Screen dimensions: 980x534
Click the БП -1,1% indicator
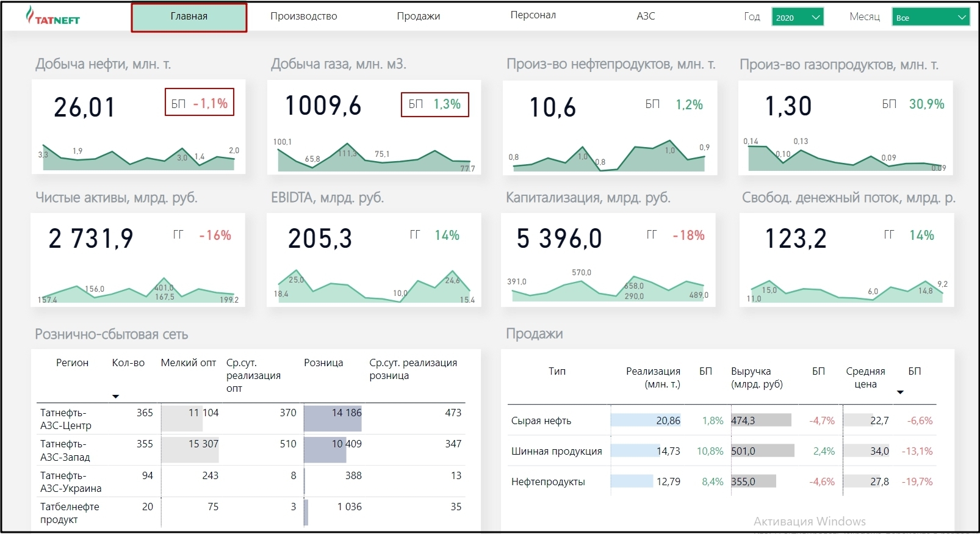pyautogui.click(x=200, y=103)
